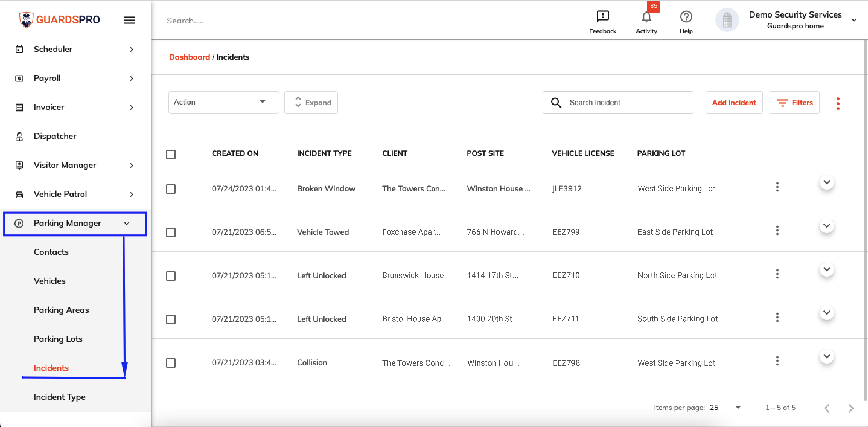This screenshot has width=868, height=427.
Task: Open the Help question icon
Action: [x=686, y=17]
